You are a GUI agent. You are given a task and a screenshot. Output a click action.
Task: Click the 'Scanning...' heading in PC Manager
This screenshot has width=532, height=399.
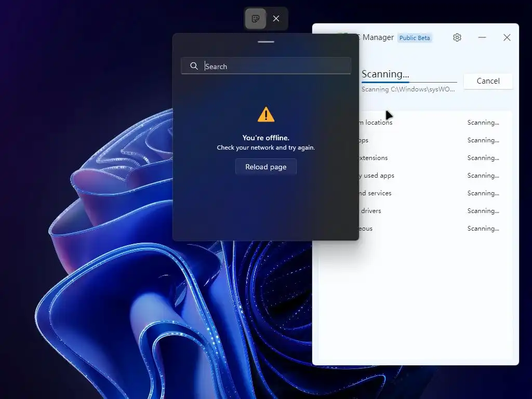(x=385, y=74)
